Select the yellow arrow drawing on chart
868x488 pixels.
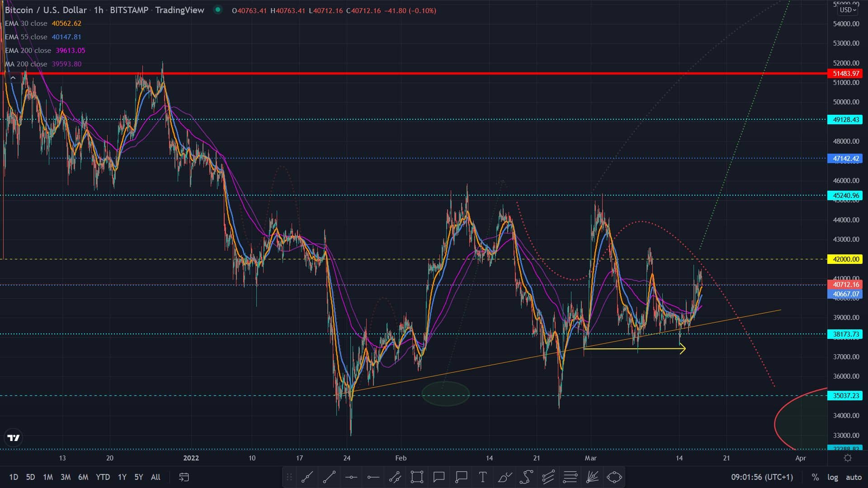635,348
